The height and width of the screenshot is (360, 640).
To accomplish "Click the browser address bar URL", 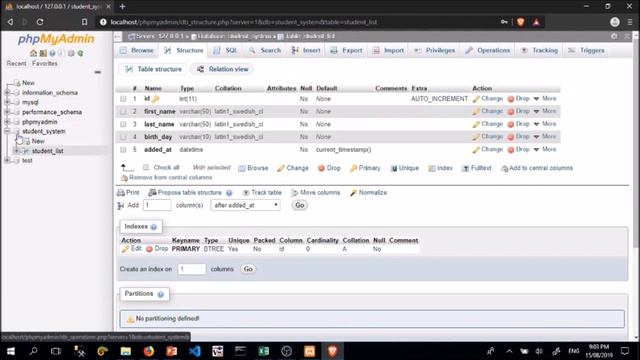I will pyautogui.click(x=243, y=22).
